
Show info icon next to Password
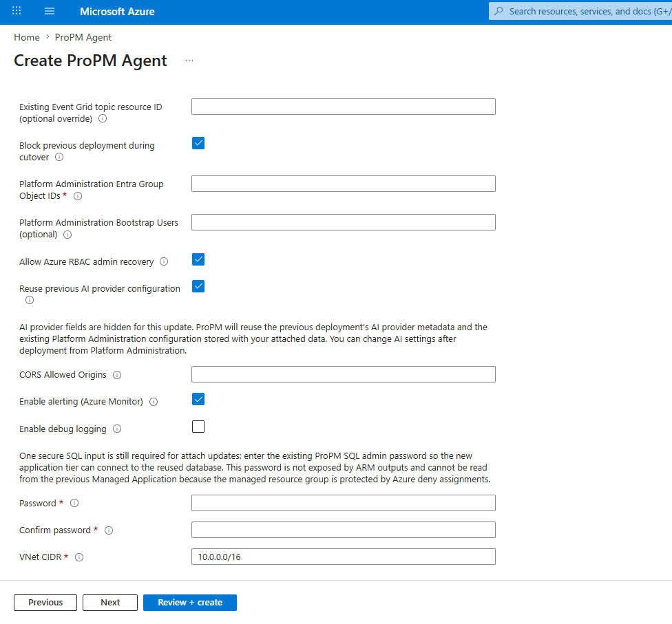74,503
